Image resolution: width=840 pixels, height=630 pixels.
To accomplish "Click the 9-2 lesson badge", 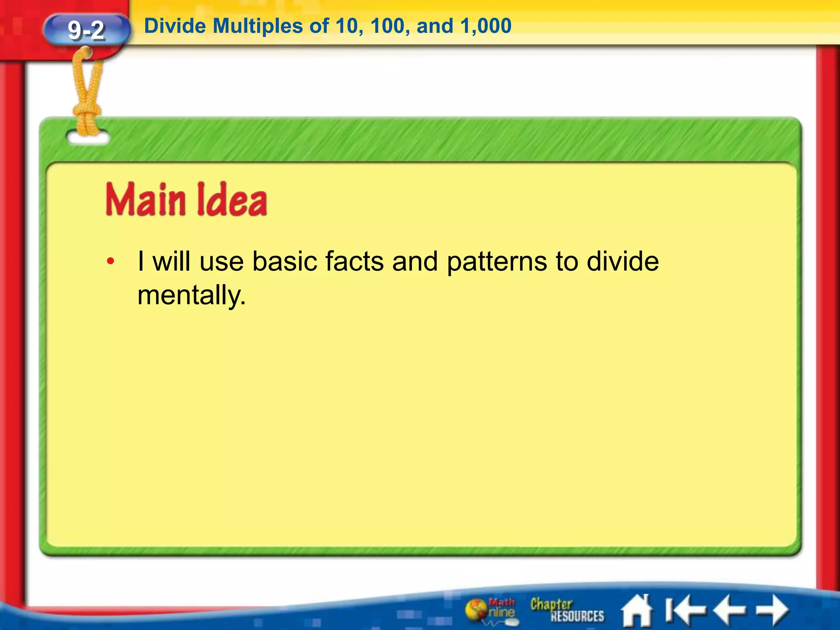I will click(x=86, y=30).
